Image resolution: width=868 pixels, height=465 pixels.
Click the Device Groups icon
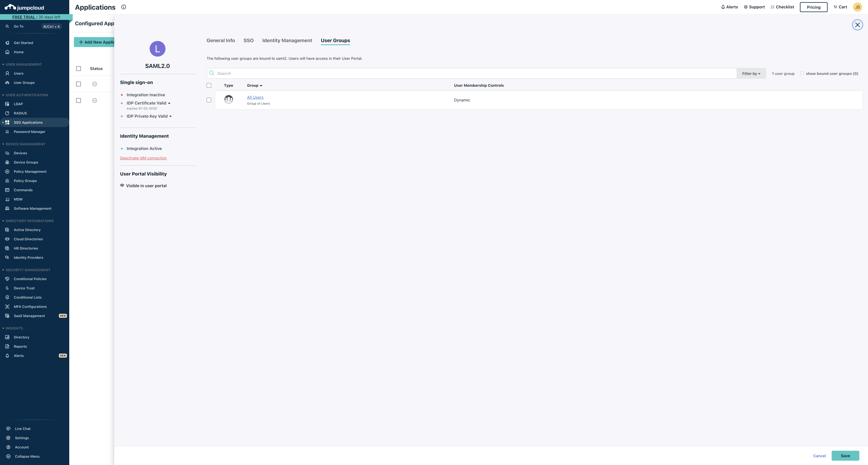[7, 162]
